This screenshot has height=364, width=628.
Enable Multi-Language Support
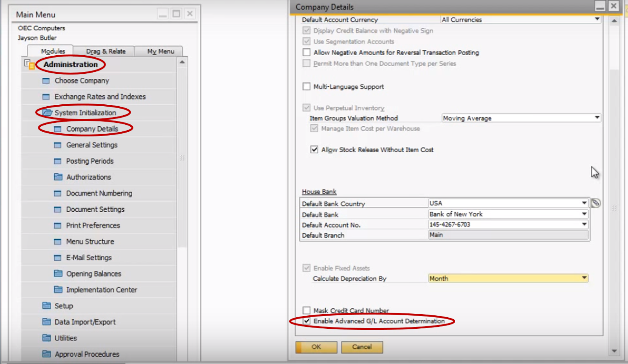307,86
